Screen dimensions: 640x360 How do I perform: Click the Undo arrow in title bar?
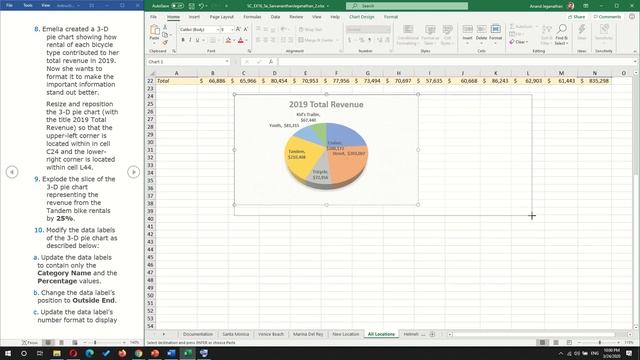[201, 6]
